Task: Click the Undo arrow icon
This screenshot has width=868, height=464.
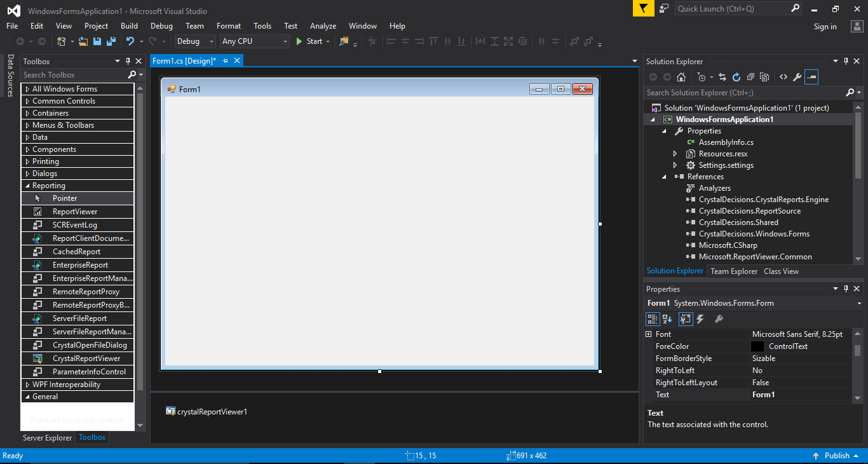Action: 130,41
